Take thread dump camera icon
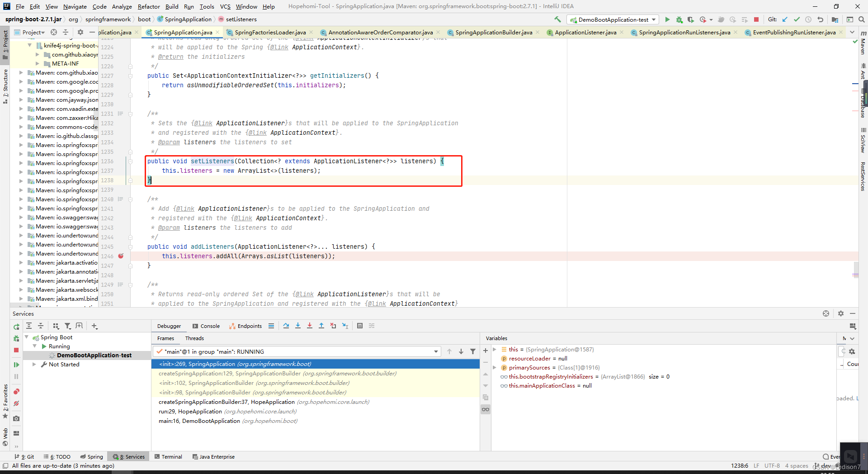Screen dimensions: 868x474 (x=16, y=418)
